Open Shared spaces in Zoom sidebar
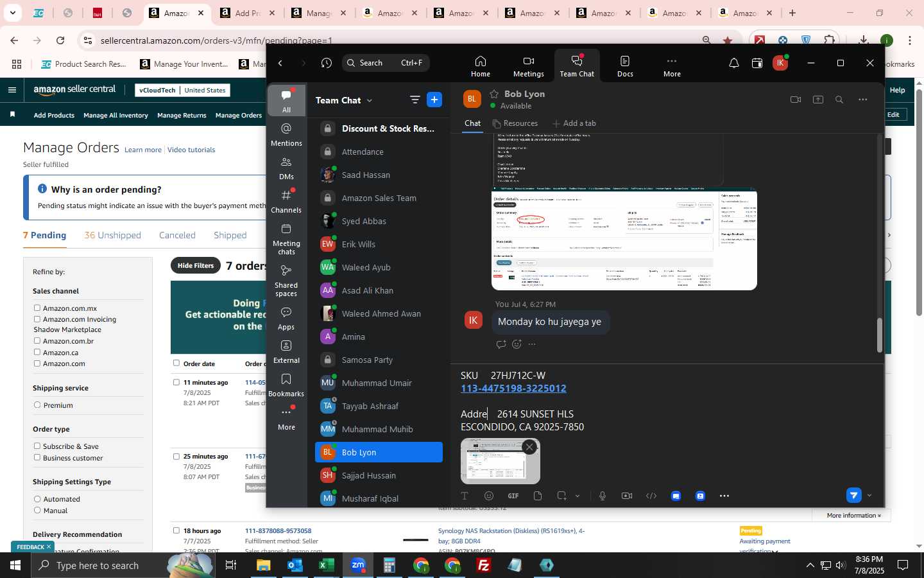 pos(286,281)
